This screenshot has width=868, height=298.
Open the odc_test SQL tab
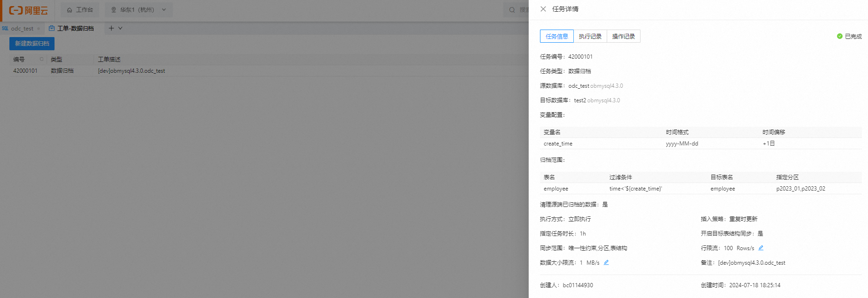point(22,29)
